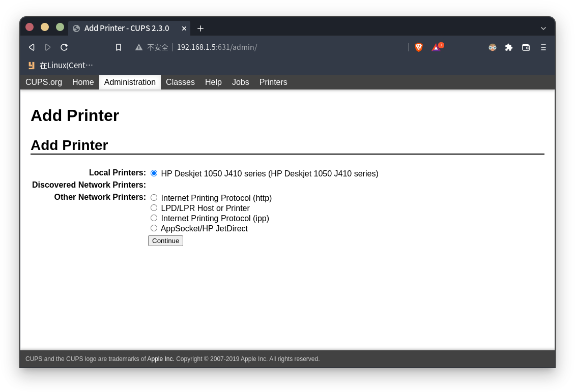Select AppSocket/HP JetDirect option
This screenshot has width=575, height=392.
[x=154, y=228]
